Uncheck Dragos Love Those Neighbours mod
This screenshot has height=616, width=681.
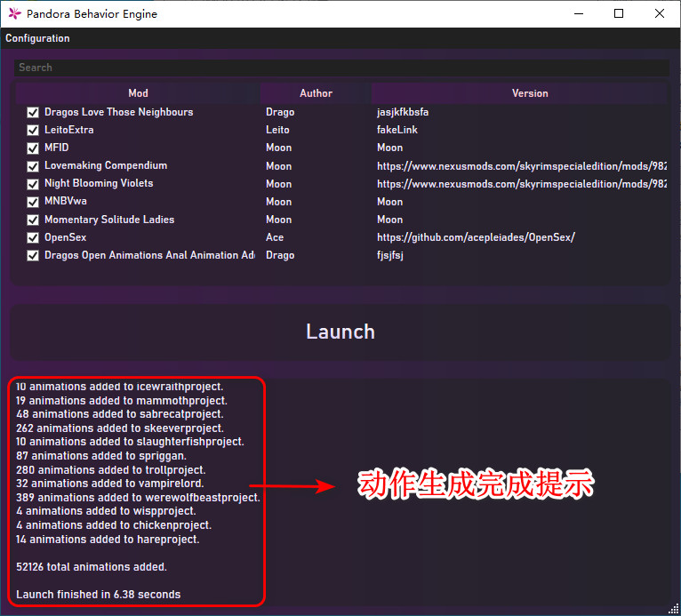click(33, 113)
